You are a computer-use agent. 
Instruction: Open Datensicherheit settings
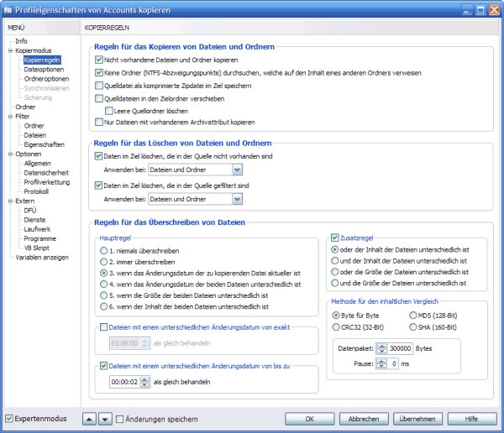46,173
